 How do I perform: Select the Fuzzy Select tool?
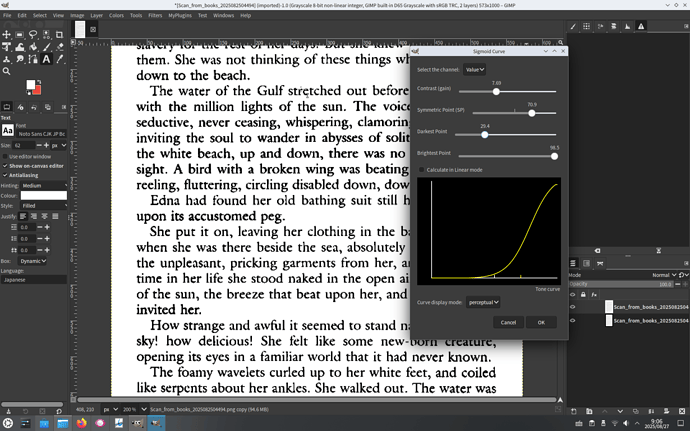pos(46,34)
